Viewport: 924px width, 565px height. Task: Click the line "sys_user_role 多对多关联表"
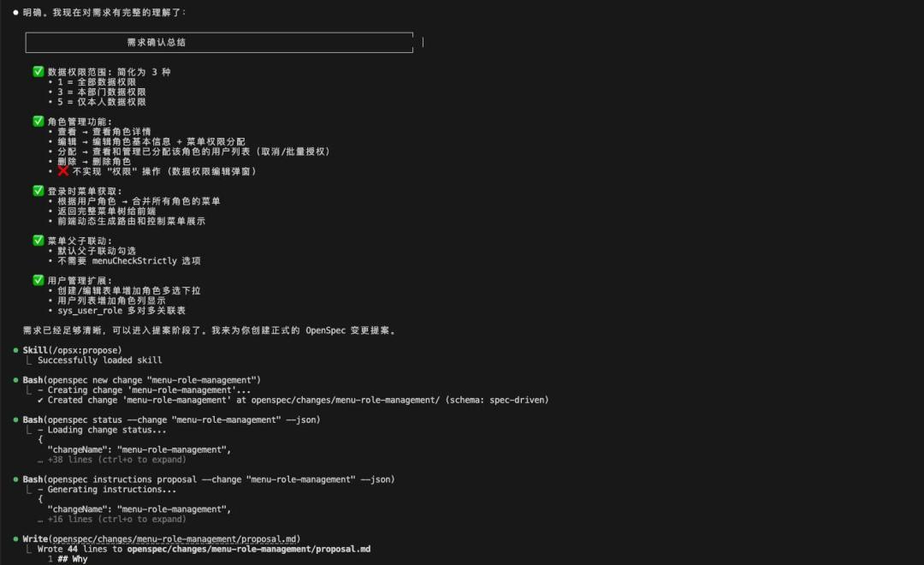[x=121, y=311]
